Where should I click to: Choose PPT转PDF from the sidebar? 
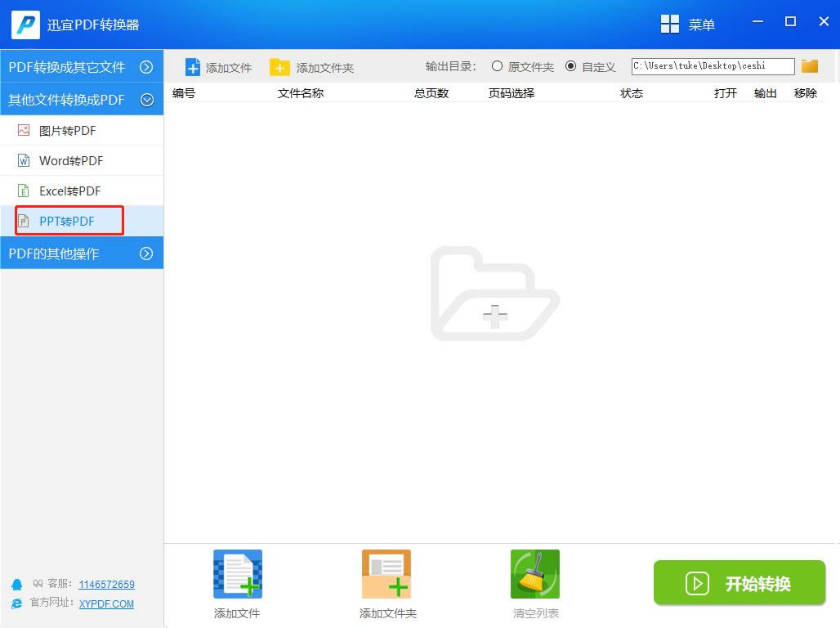tap(82, 221)
